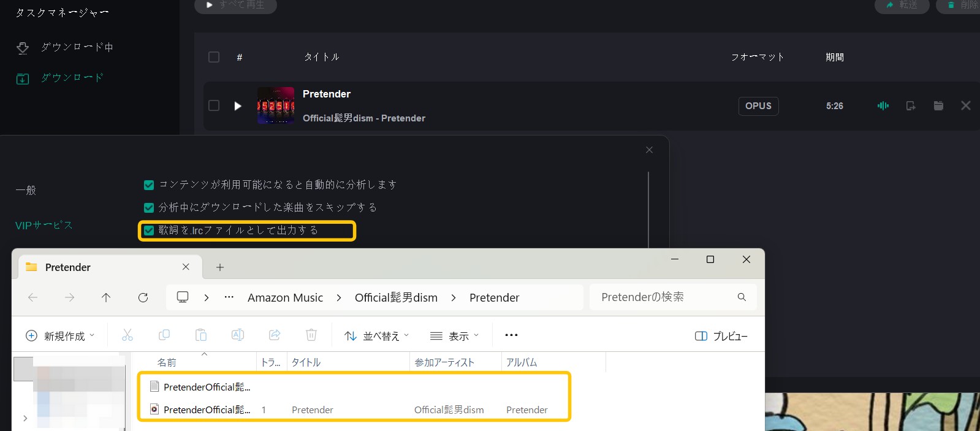Toggle the auto-analyze content checkbox
The height and width of the screenshot is (431, 980).
[149, 185]
